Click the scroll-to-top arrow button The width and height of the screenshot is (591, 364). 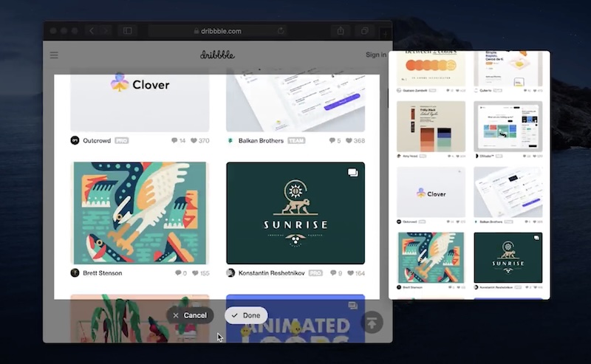[372, 323]
